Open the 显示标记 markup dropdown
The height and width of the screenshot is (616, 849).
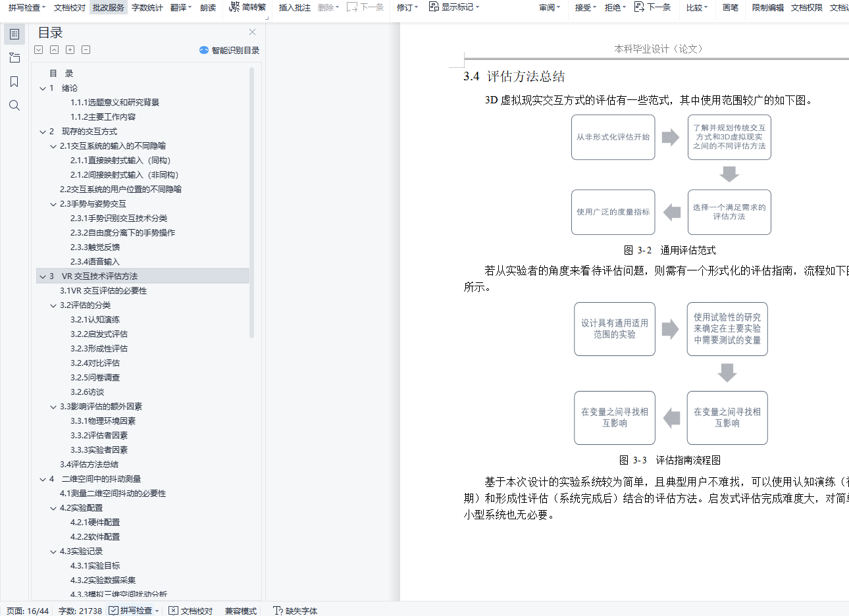[454, 7]
